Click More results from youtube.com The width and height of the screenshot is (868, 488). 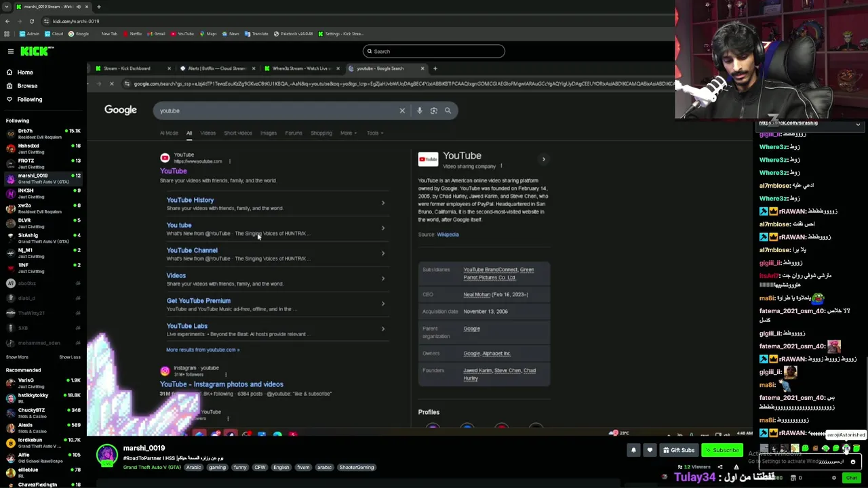(x=203, y=350)
